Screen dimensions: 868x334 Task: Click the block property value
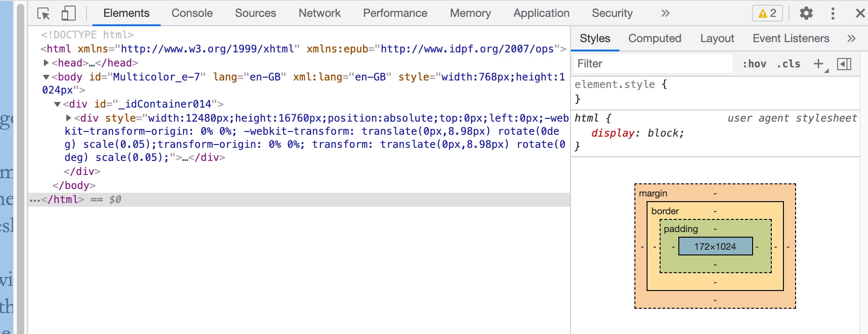(x=662, y=133)
